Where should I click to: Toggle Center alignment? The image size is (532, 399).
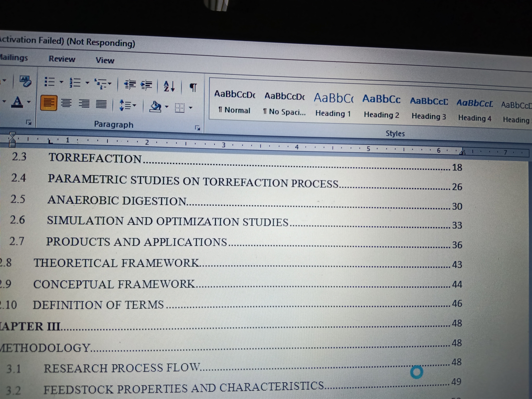66,103
